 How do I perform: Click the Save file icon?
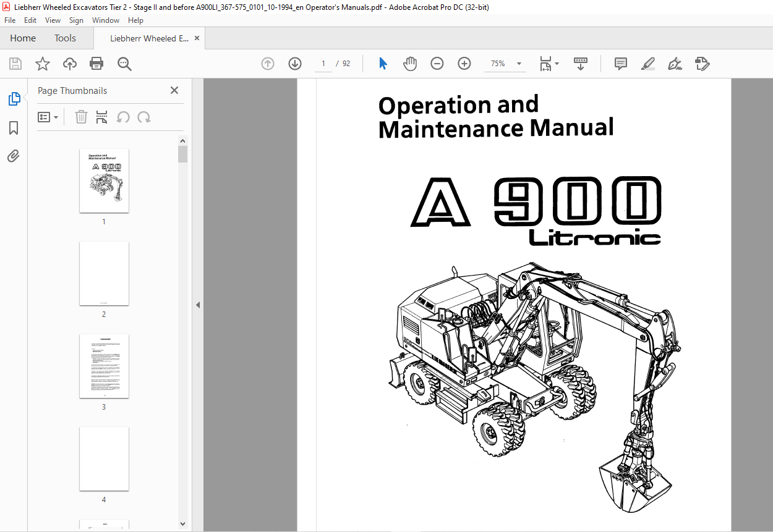pyautogui.click(x=15, y=64)
